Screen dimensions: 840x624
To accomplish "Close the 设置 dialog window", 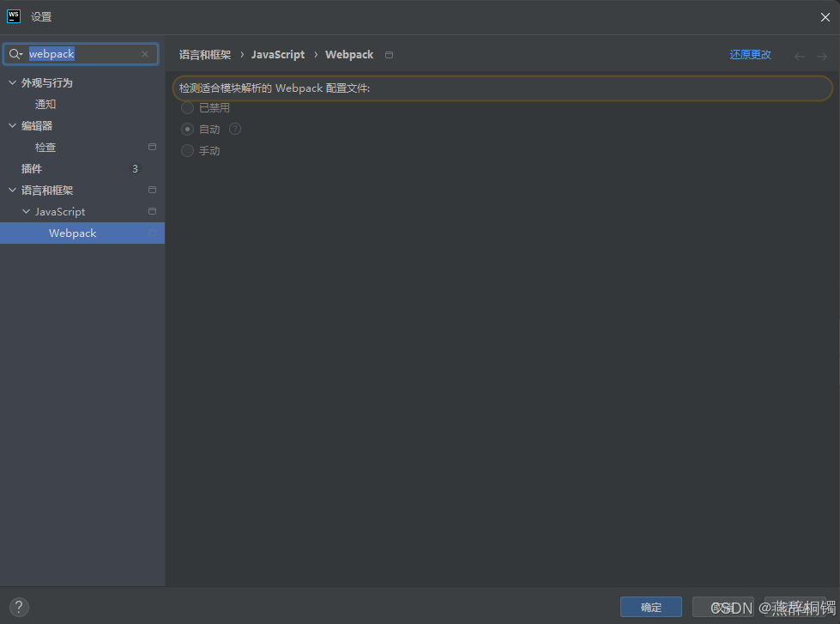I will (825, 17).
